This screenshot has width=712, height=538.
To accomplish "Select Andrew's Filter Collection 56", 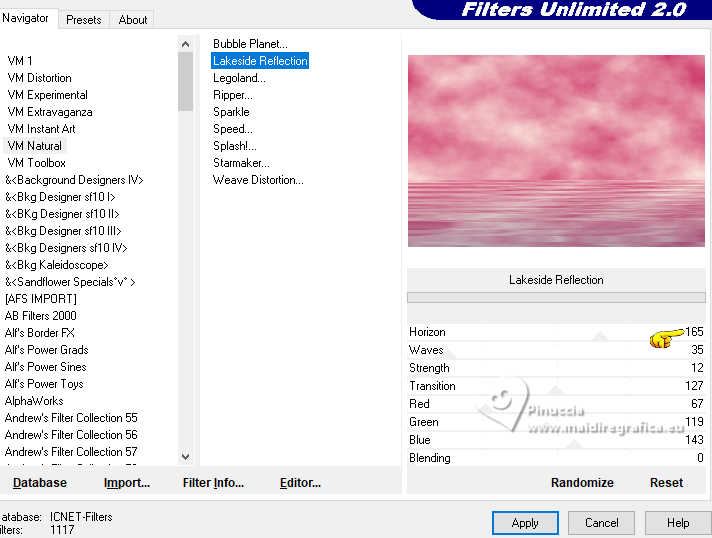I will click(x=71, y=435).
